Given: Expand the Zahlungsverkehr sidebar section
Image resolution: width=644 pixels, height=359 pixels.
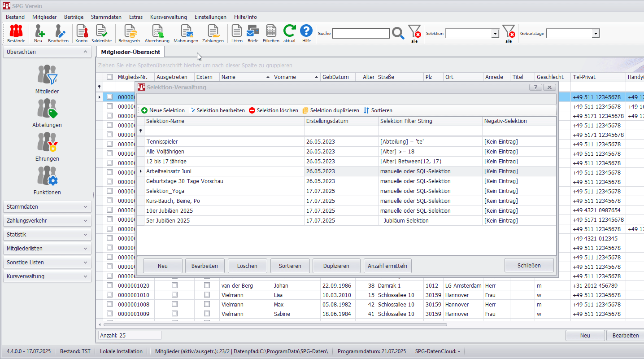Looking at the screenshot, I should (47, 221).
